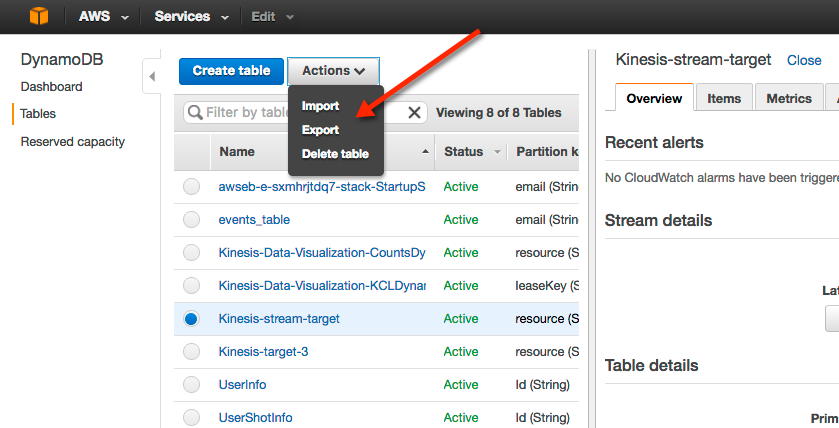This screenshot has height=428, width=839.
Task: Switch to the Items tab
Action: click(724, 98)
